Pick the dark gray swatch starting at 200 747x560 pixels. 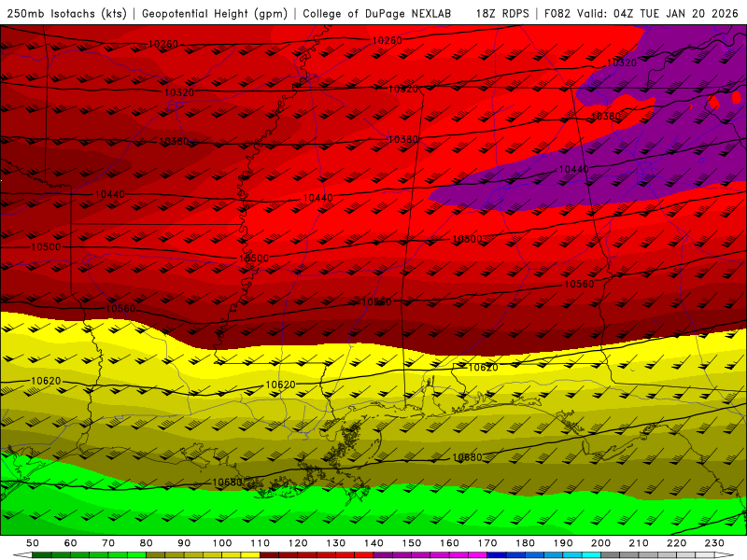tap(611, 555)
